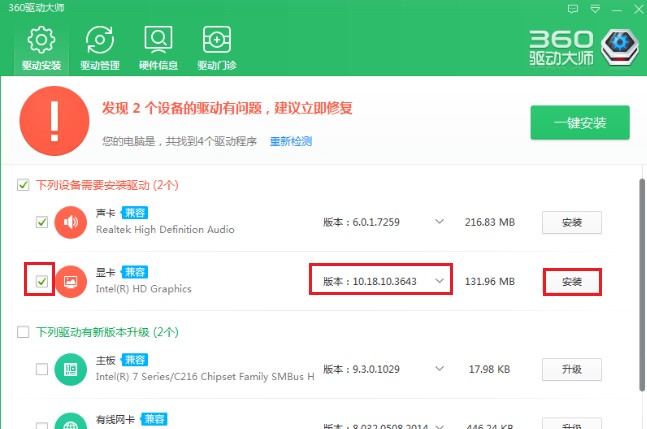Upgrade the 主板 SMBus driver
The image size is (647, 429).
(x=572, y=369)
